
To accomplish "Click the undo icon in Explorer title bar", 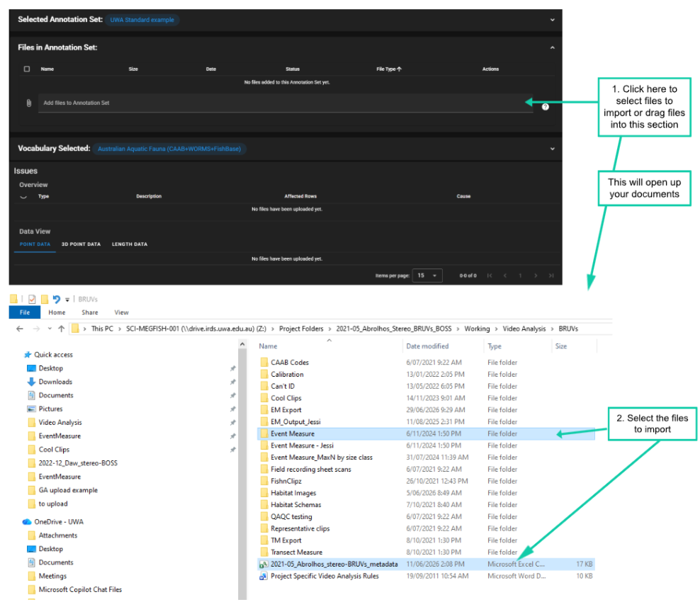I will point(56,299).
